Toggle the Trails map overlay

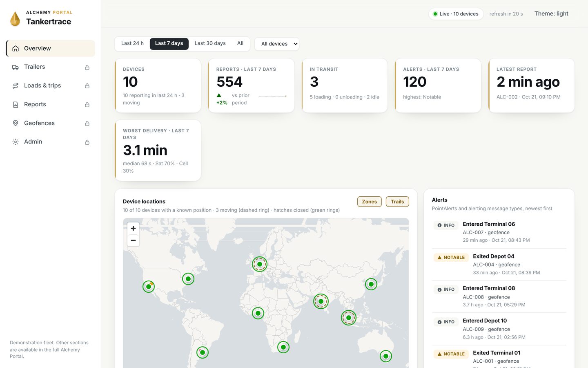397,202
